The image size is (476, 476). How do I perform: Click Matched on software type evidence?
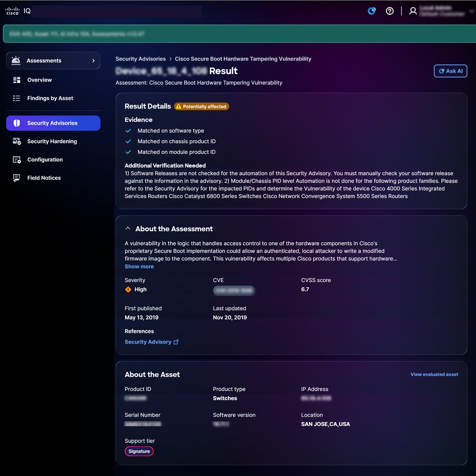point(171,131)
